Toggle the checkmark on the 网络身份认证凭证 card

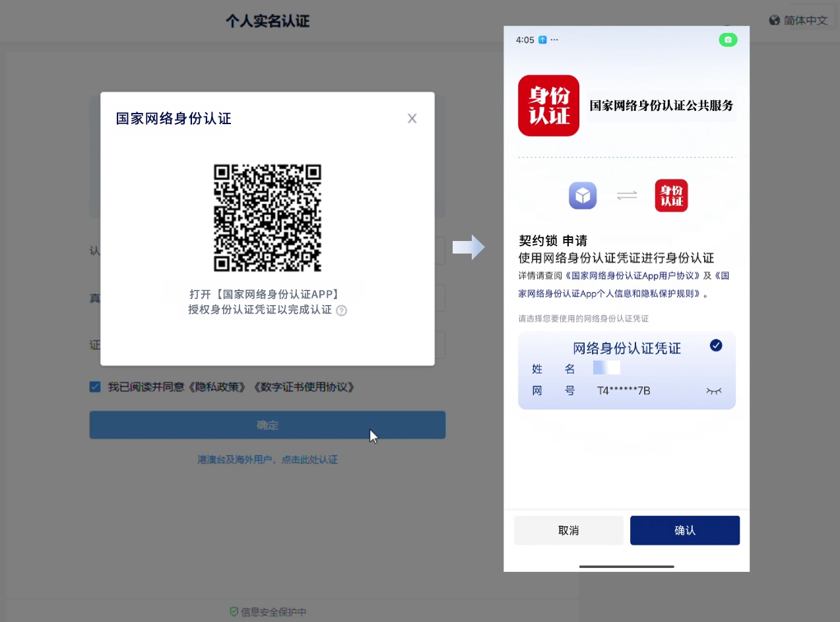716,345
